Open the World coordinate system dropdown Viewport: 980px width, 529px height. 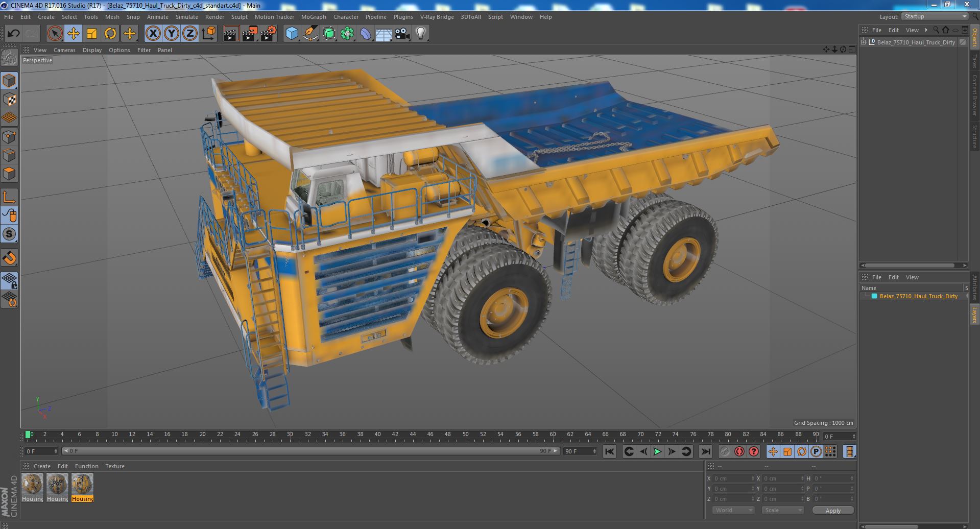pyautogui.click(x=733, y=510)
